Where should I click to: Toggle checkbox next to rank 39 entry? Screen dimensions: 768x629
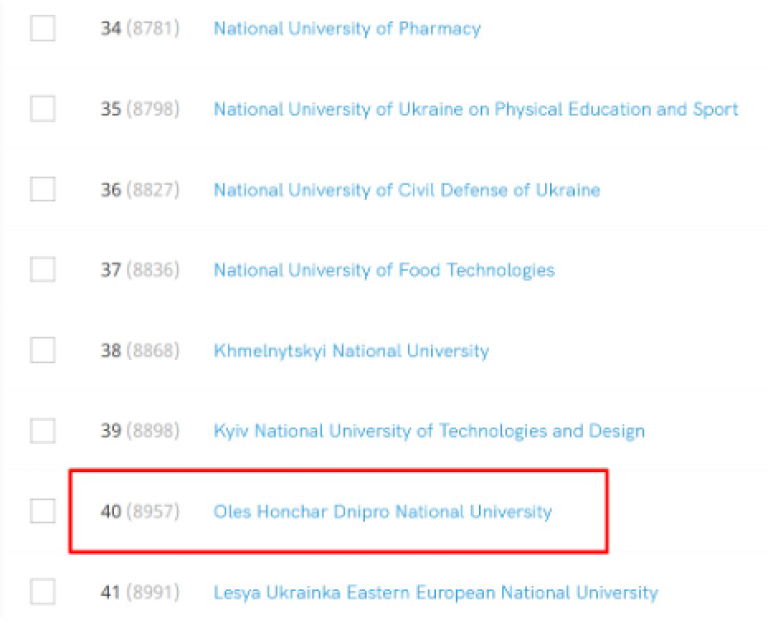tap(43, 431)
